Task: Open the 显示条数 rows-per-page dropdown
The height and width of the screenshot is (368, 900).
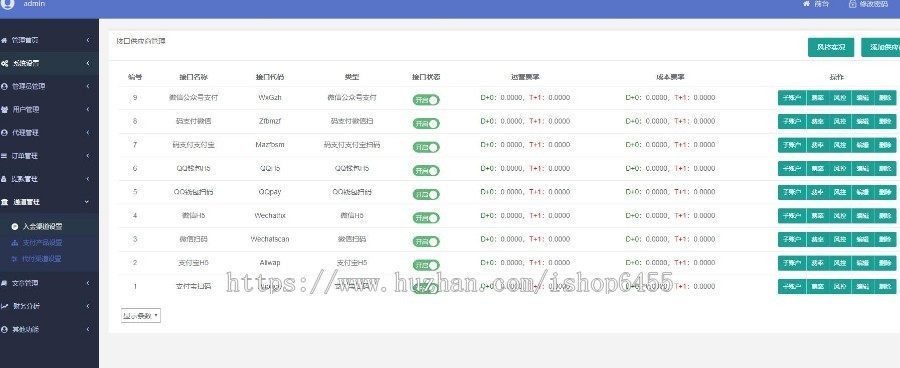Action: pos(141,316)
